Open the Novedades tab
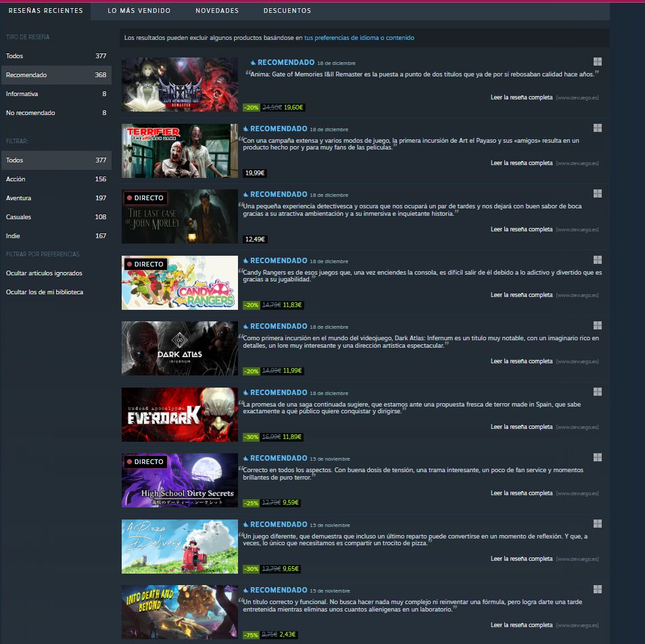 point(217,11)
